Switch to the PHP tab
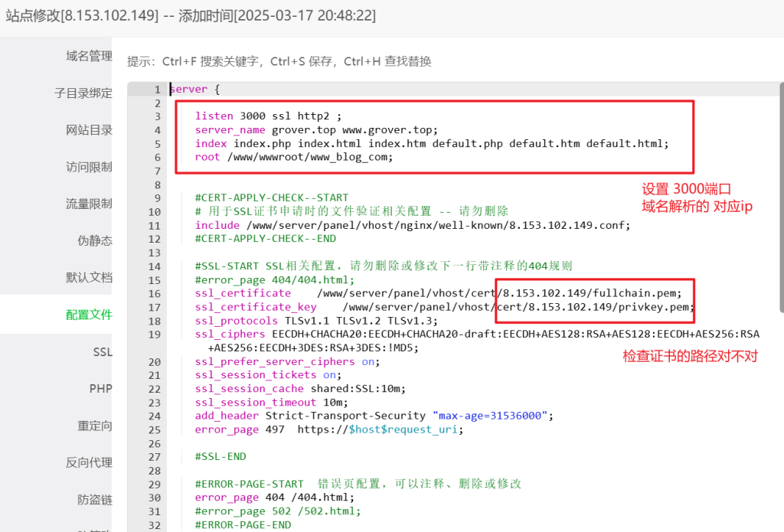 101,388
